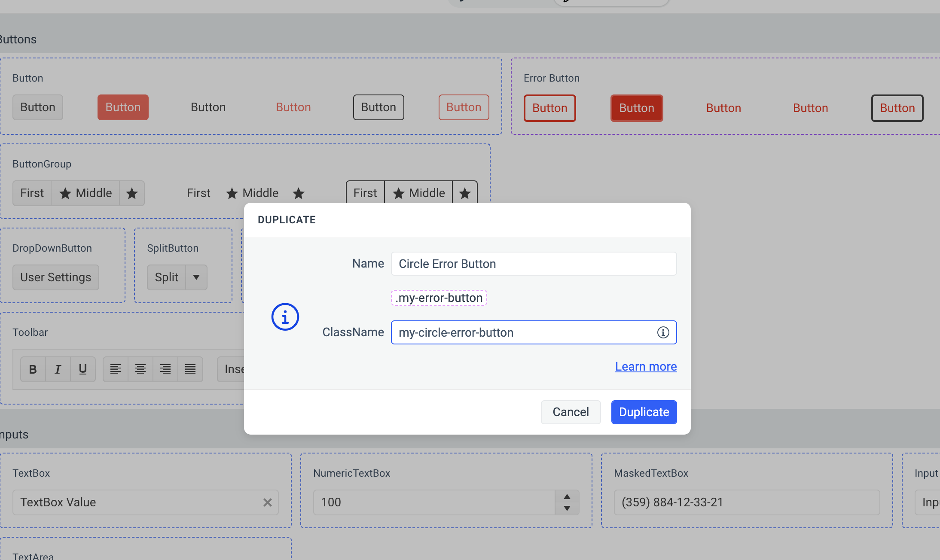Select left text alignment in the Toolbar
The width and height of the screenshot is (940, 560).
pyautogui.click(x=115, y=369)
